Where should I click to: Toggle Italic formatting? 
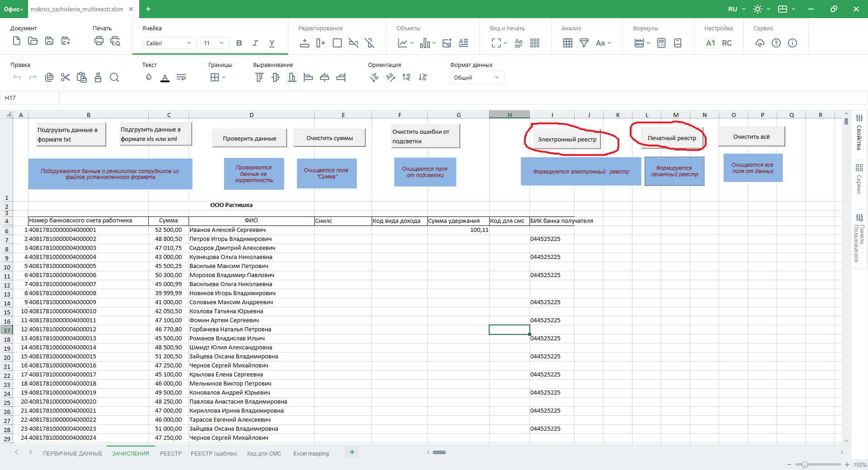(255, 43)
